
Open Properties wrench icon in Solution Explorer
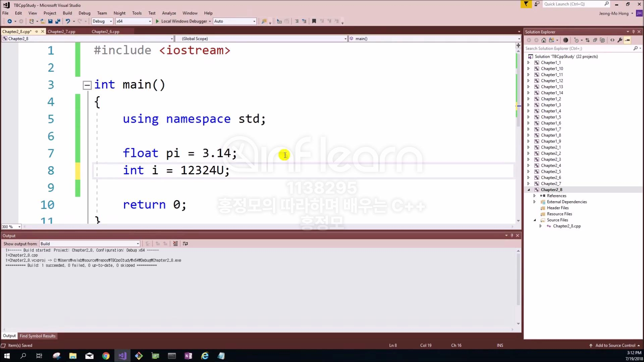tap(620, 40)
